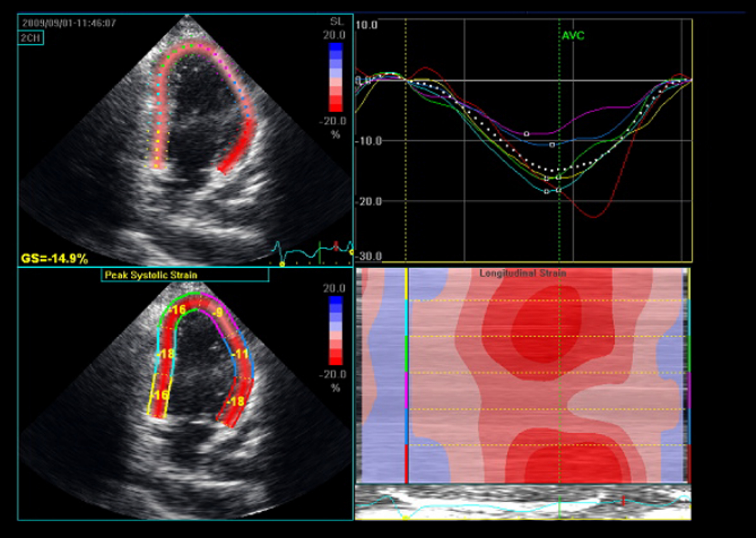This screenshot has width=756, height=538.
Task: Click the red marker on the bottom ECG strip
Action: [x=623, y=501]
